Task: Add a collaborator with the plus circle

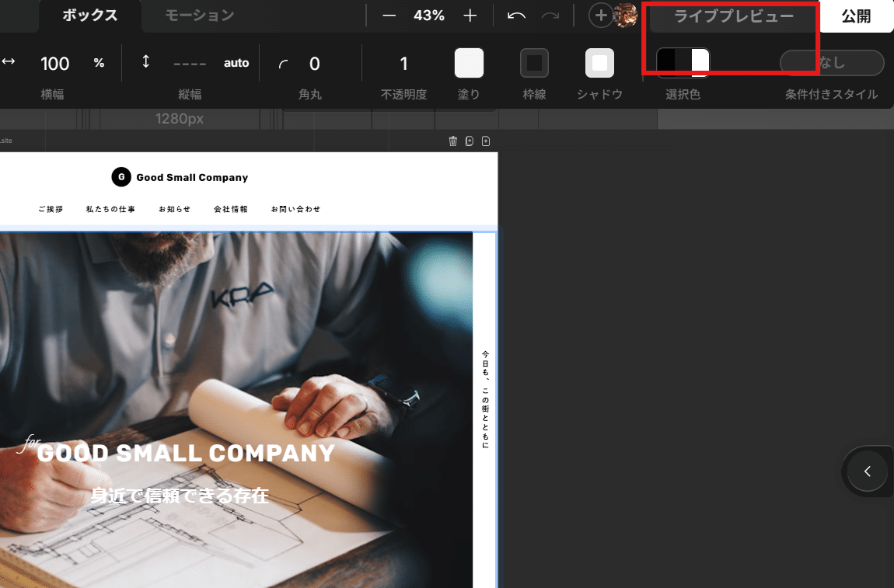Action: point(600,16)
